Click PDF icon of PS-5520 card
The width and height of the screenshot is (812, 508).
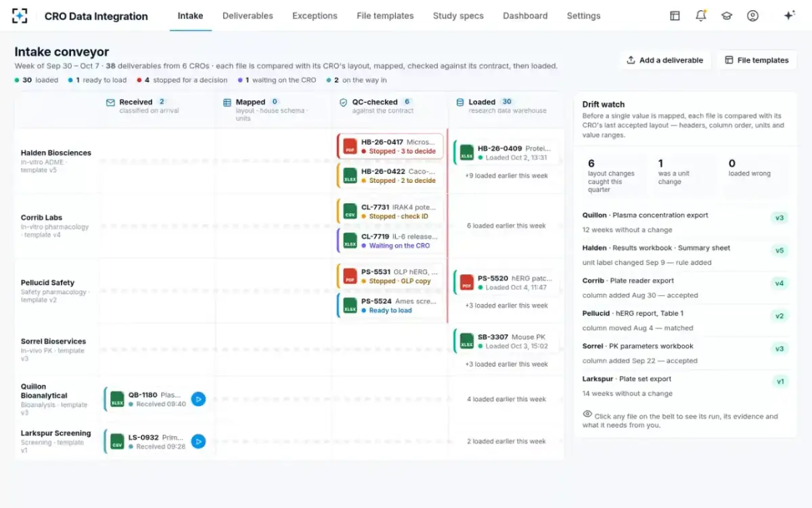467,282
